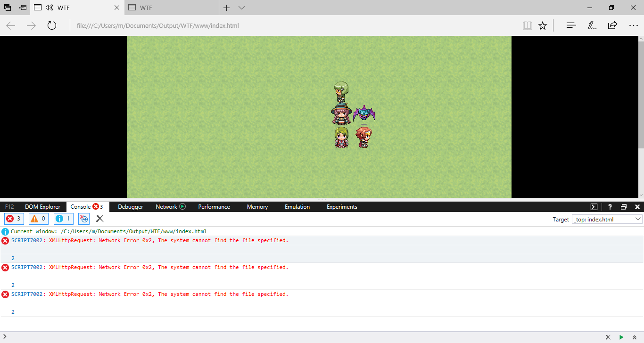Clear the console command input
This screenshot has height=343, width=644.
tap(608, 337)
